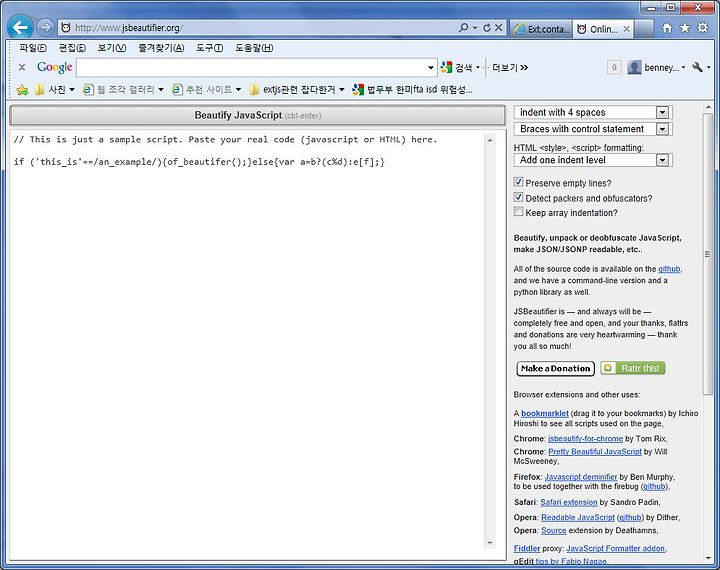
Task: Switch to the Ext.conta... tab
Action: pos(541,29)
